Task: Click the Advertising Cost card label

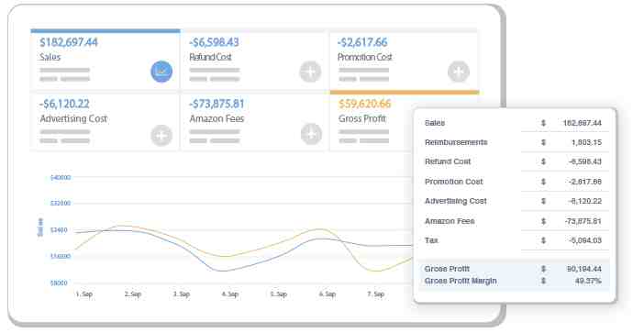Action: click(x=73, y=118)
